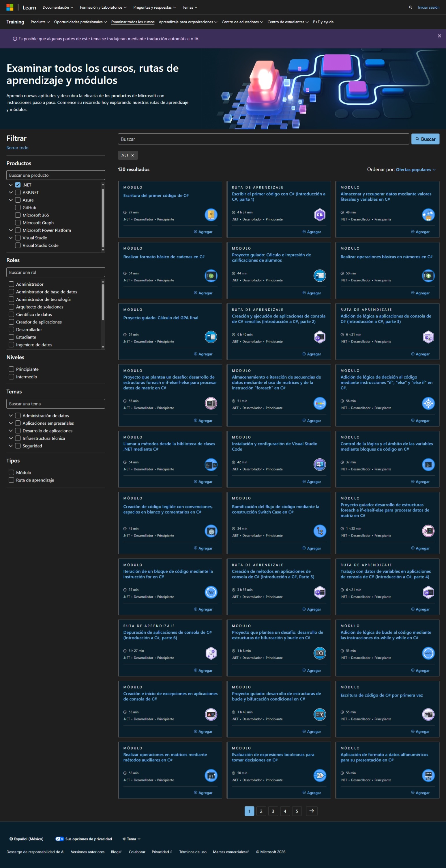
Task: Click the C# badge on Escribir el primer código
Action: pos(320,215)
